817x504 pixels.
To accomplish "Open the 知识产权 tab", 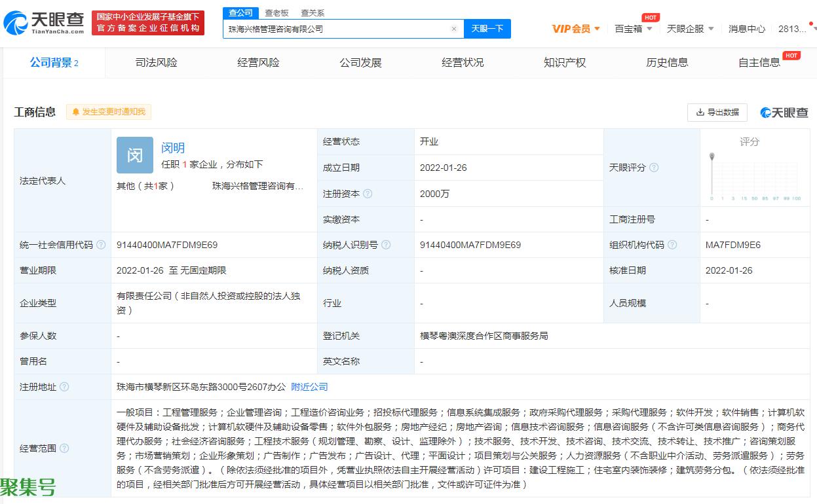I will click(565, 63).
